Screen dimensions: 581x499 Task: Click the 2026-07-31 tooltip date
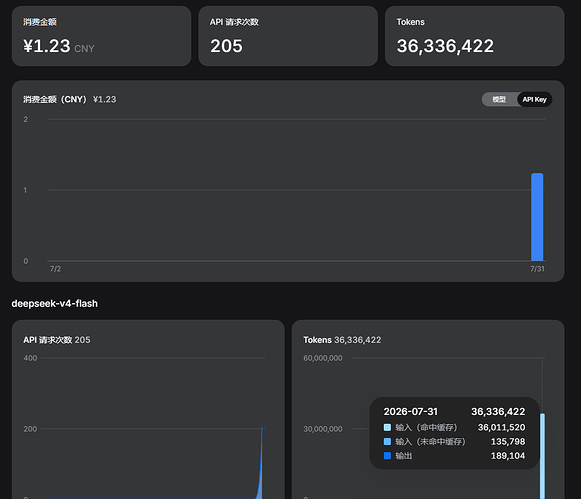(411, 412)
